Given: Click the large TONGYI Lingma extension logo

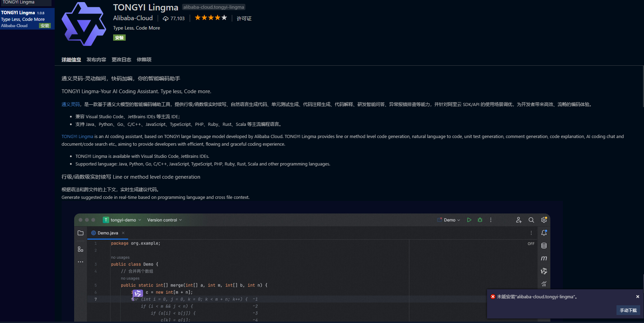Looking at the screenshot, I should click(x=84, y=24).
